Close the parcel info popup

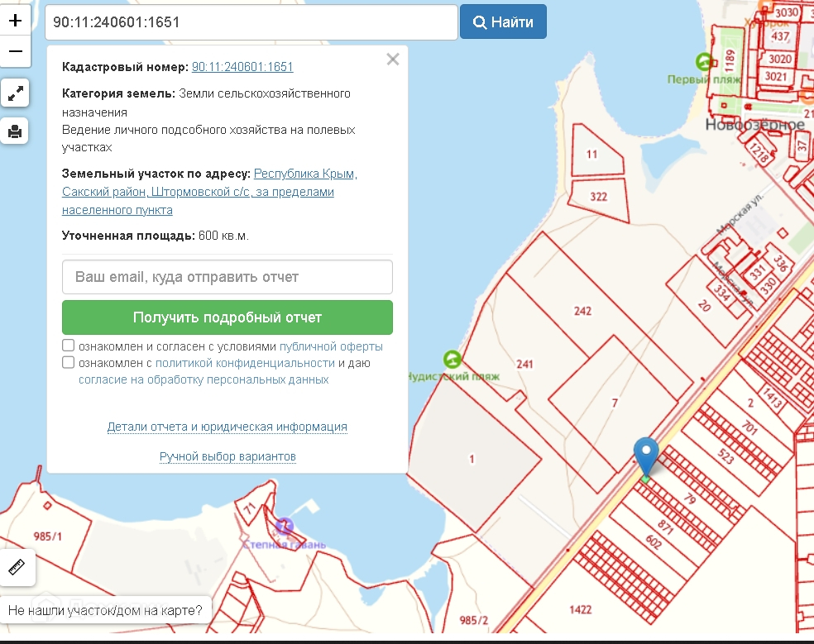click(393, 60)
